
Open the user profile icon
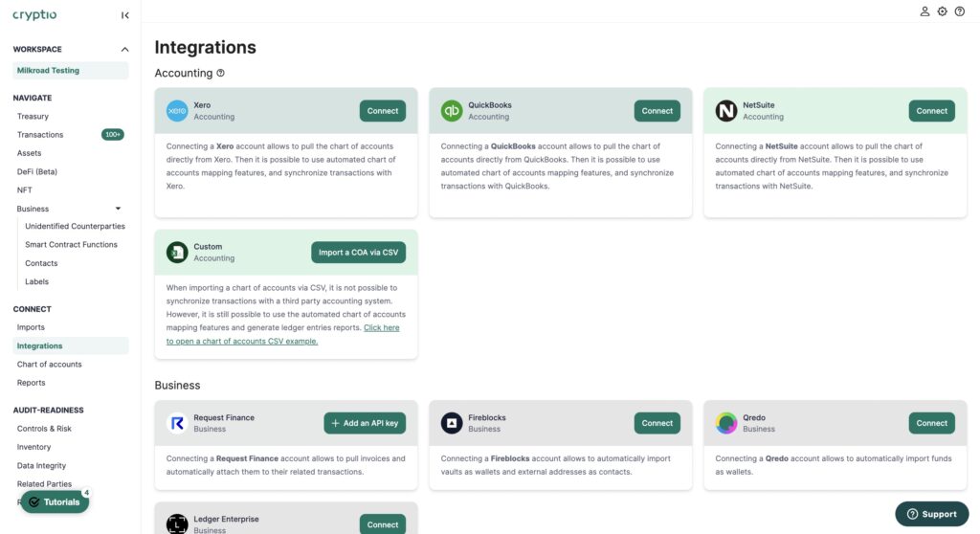[x=924, y=11]
